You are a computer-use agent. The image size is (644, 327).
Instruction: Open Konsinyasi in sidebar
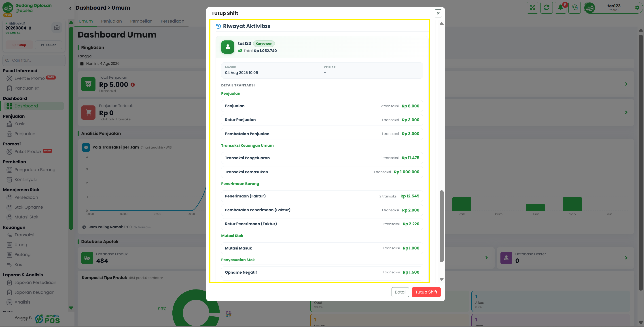coord(25,179)
